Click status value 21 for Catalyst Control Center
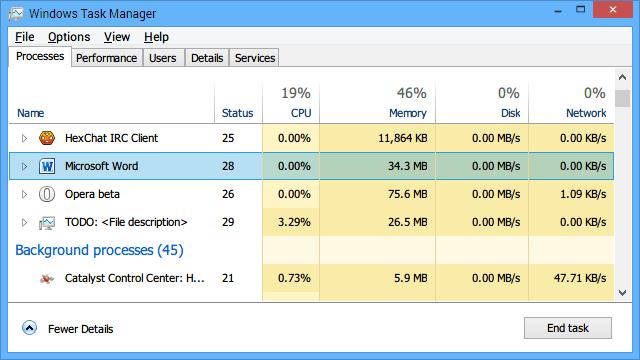 (x=228, y=278)
